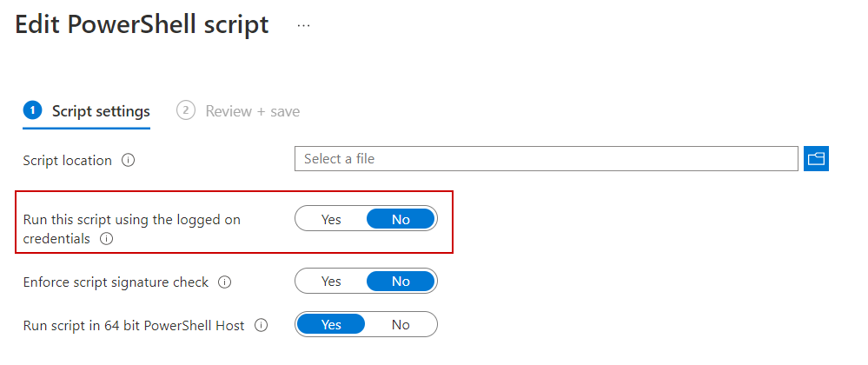Show info for Enforce script signature check
This screenshot has height=365, width=868.
[x=224, y=282]
